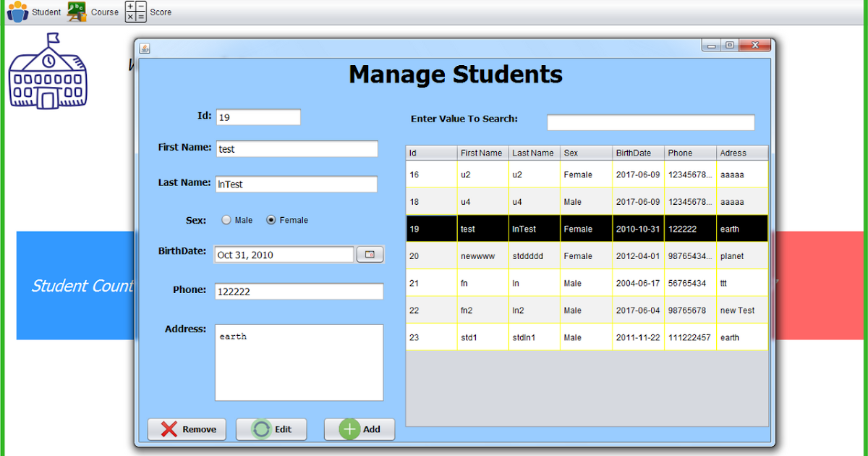Image resolution: width=868 pixels, height=456 pixels.
Task: Click the Sex column header
Action: pyautogui.click(x=586, y=153)
